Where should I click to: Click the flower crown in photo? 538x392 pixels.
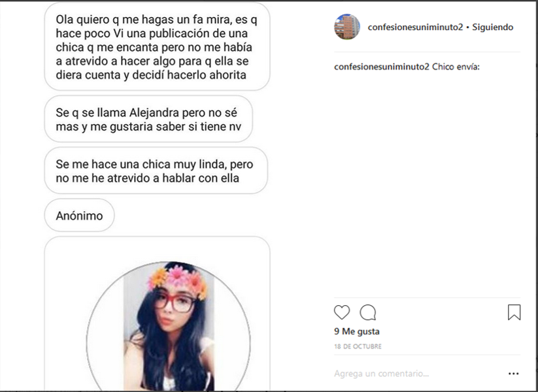click(x=178, y=278)
